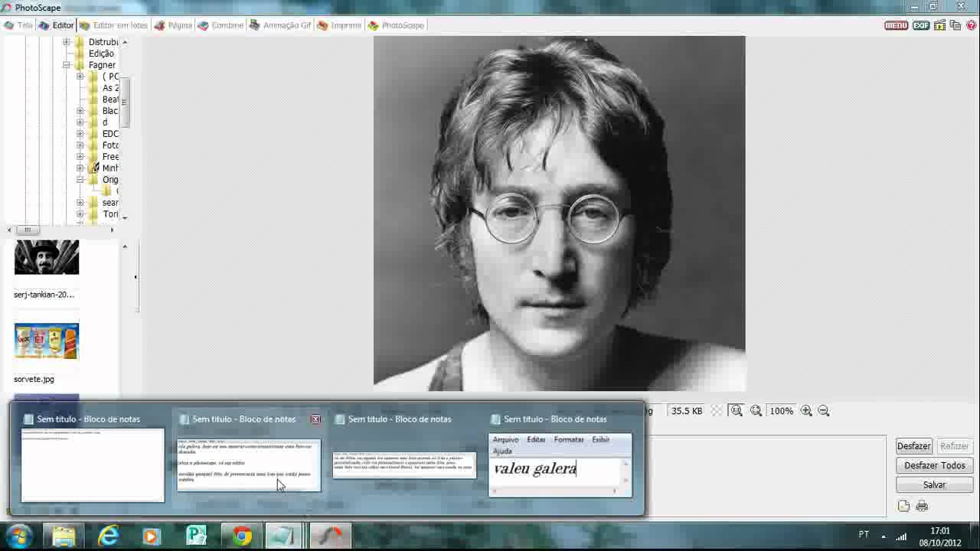Select the serj-tankian thumbnail

[47, 257]
